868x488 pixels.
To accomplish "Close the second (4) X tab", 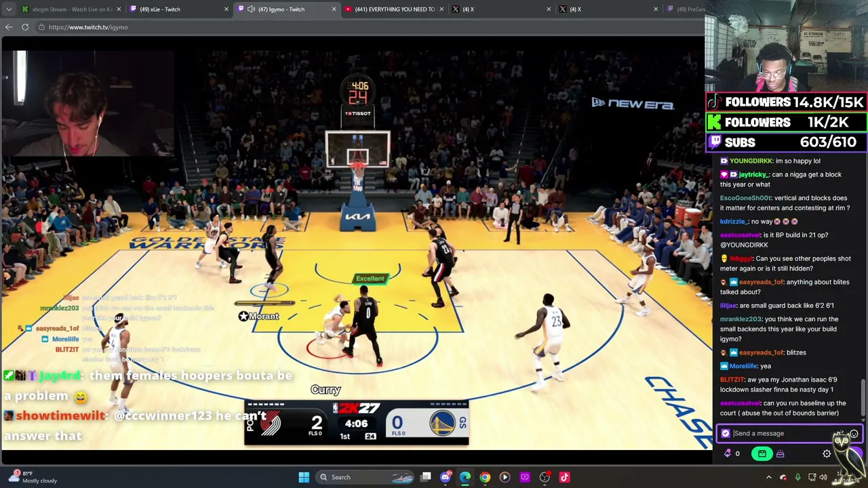I will pyautogui.click(x=655, y=9).
